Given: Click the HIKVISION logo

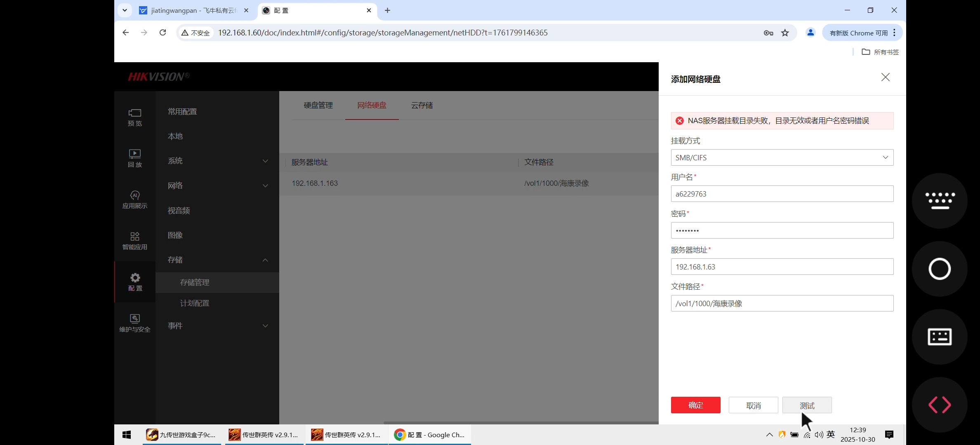Looking at the screenshot, I should tap(157, 76).
